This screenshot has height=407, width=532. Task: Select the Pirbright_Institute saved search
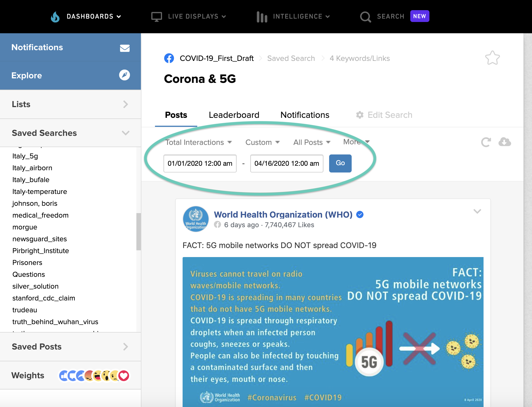point(41,251)
